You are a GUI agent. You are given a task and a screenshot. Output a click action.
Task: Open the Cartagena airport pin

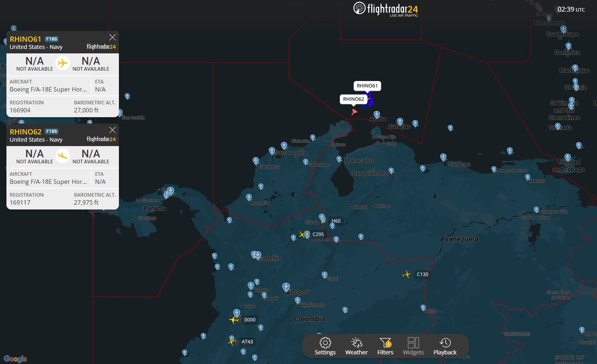(256, 161)
